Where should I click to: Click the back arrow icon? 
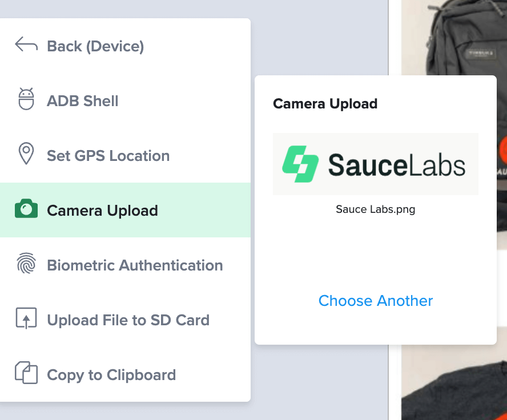25,45
